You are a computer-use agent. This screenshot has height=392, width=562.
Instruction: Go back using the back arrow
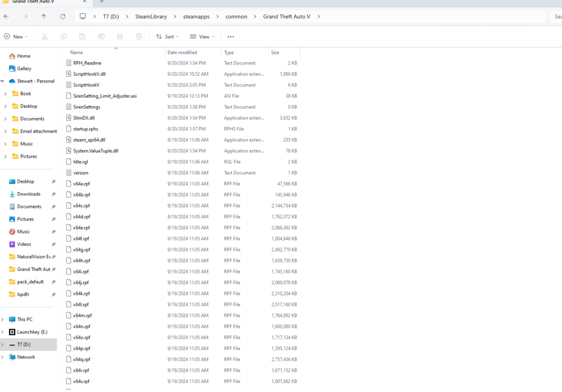coord(6,16)
